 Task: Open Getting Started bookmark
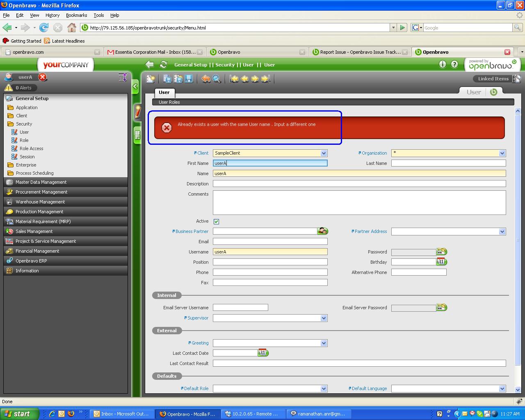point(22,41)
